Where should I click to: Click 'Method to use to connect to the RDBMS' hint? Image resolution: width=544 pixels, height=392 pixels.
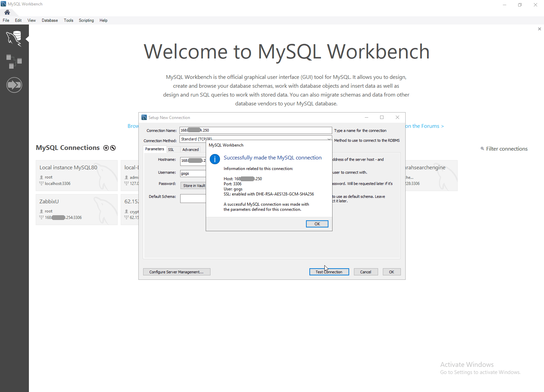tap(367, 140)
